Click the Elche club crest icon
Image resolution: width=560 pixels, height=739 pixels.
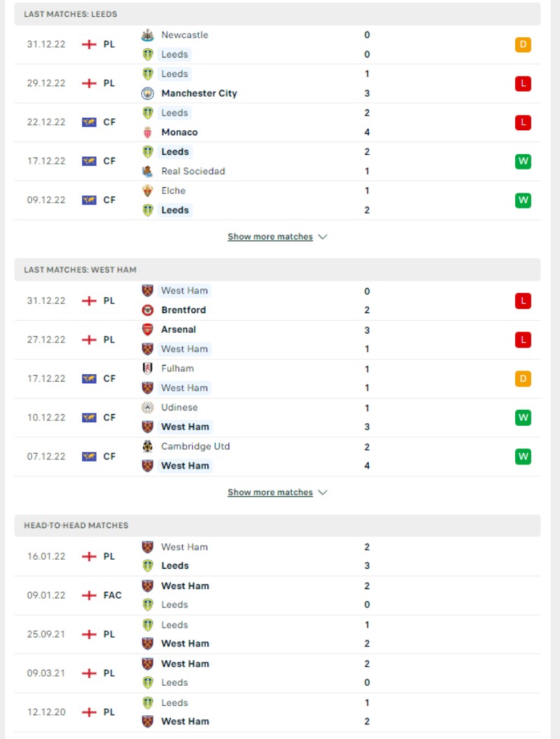click(148, 191)
